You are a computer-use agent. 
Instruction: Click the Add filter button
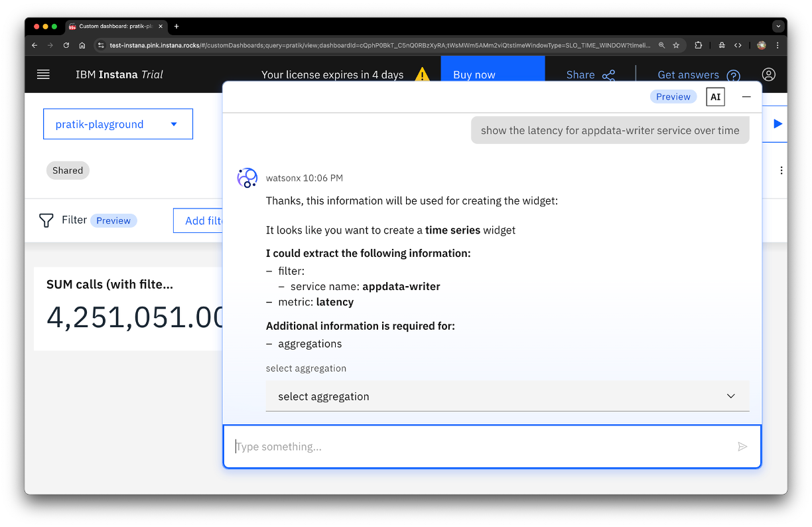click(x=198, y=220)
